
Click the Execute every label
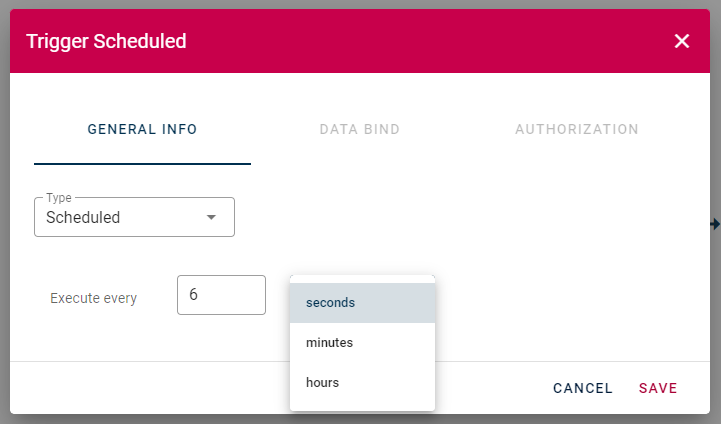click(x=93, y=298)
